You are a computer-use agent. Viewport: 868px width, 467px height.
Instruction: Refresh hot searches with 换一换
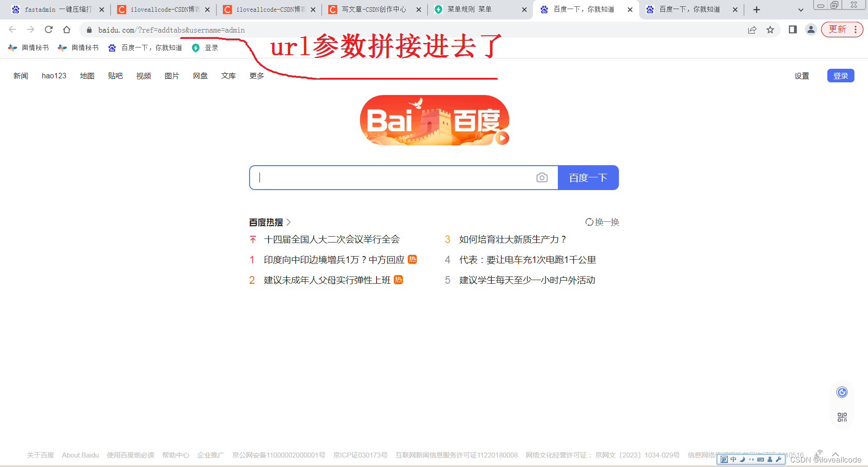point(602,222)
